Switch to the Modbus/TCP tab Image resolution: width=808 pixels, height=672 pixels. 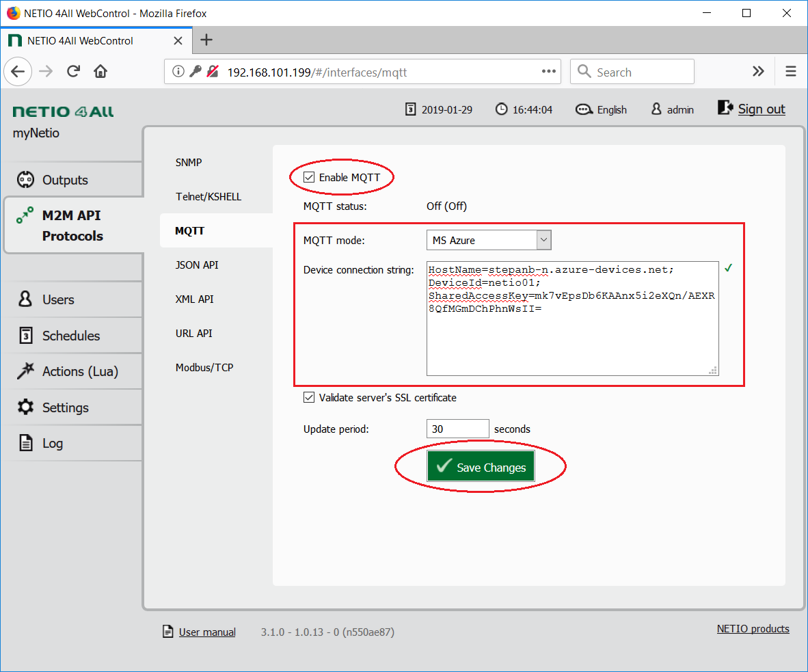(204, 367)
